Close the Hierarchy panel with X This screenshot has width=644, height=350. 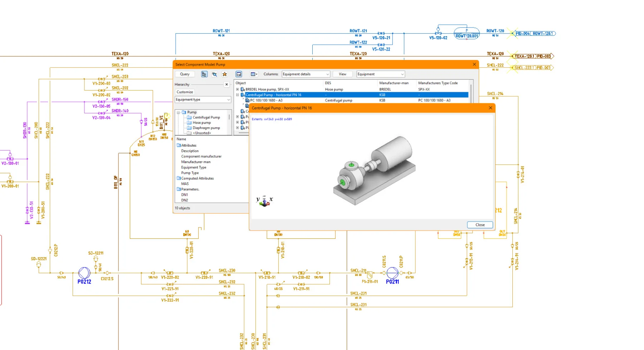[x=226, y=84]
